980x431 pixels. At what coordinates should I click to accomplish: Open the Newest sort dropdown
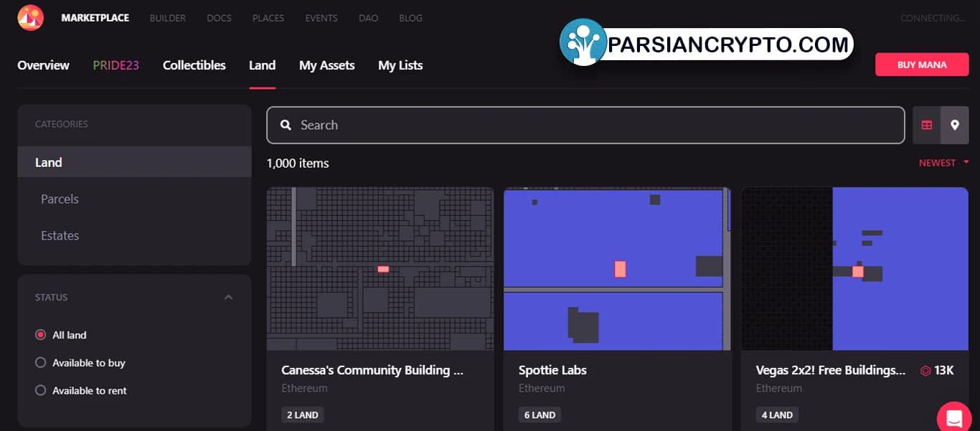[x=943, y=163]
